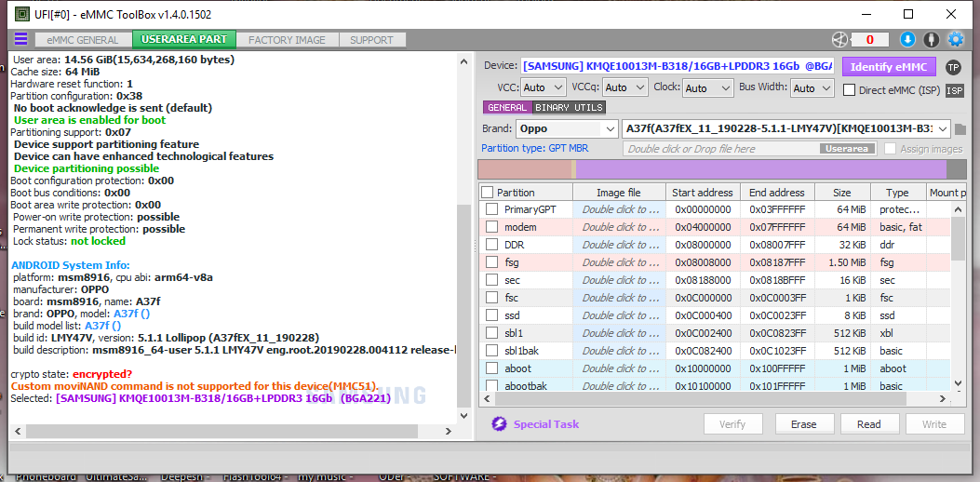
Task: Click the Size column header
Action: (x=841, y=193)
